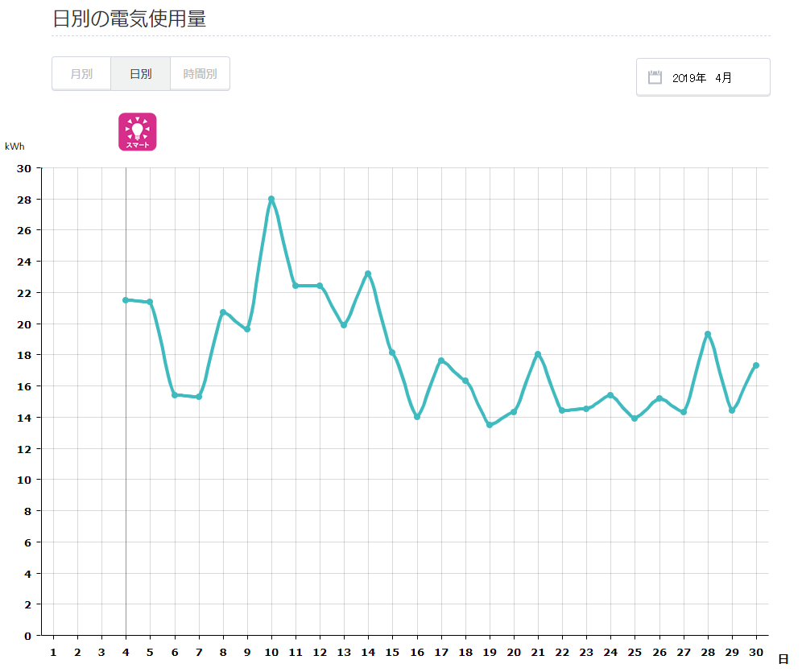The height and width of the screenshot is (672, 802).
Task: Click the x-axis label 1
Action: pyautogui.click(x=53, y=653)
